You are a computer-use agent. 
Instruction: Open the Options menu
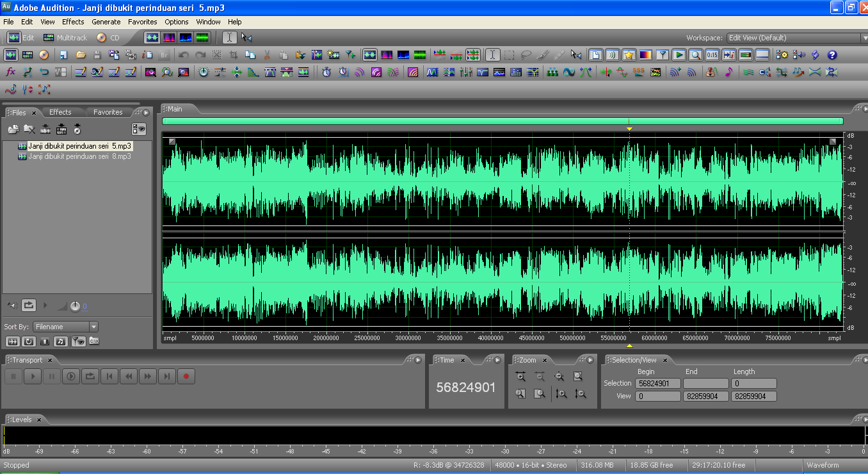click(x=177, y=22)
